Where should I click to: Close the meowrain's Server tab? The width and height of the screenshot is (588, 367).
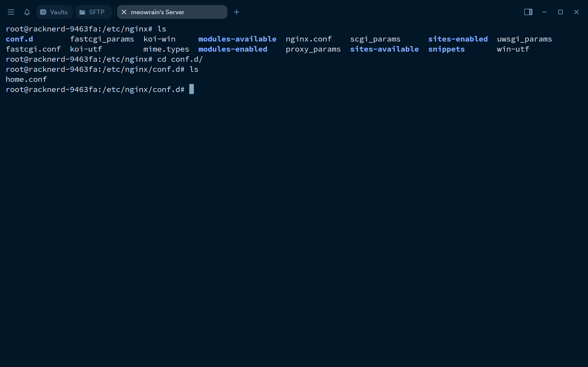coord(124,12)
